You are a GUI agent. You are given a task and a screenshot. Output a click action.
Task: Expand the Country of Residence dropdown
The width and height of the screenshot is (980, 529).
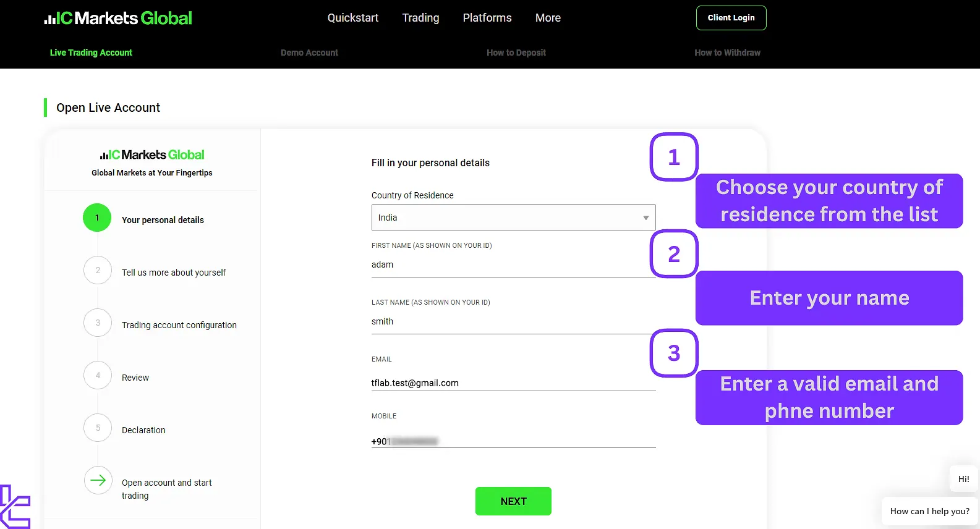click(x=513, y=218)
